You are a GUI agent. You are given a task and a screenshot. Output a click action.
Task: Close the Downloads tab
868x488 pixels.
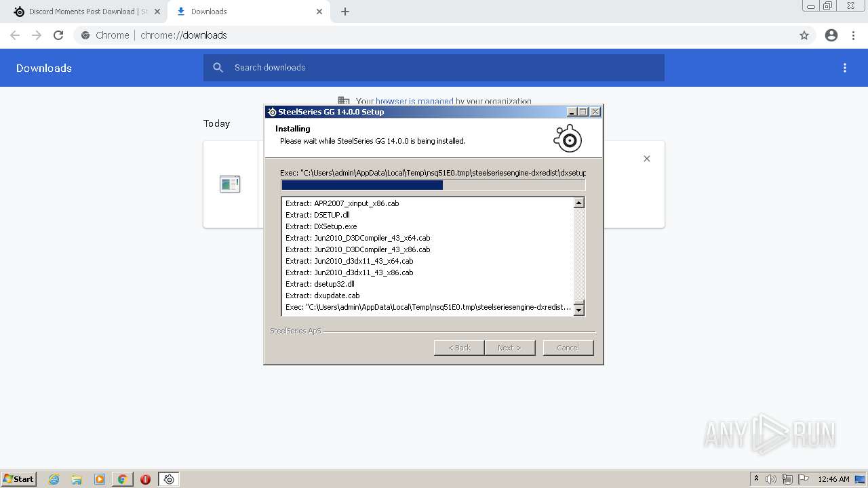320,12
